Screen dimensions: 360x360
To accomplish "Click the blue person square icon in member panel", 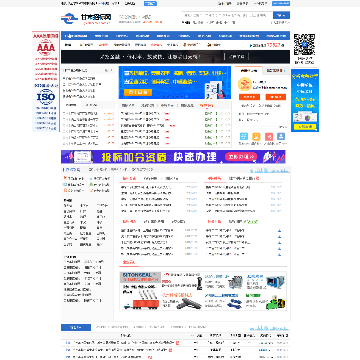I will [x=281, y=136].
